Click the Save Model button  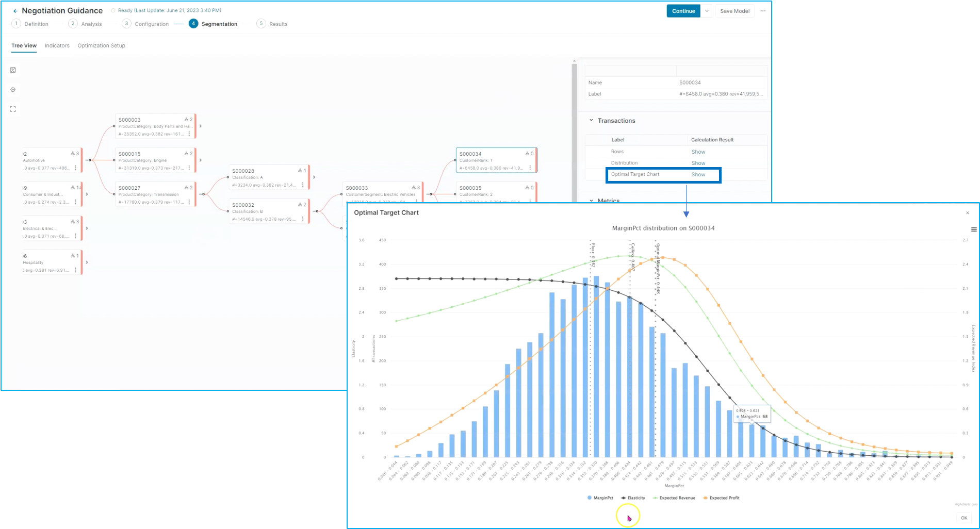click(734, 11)
